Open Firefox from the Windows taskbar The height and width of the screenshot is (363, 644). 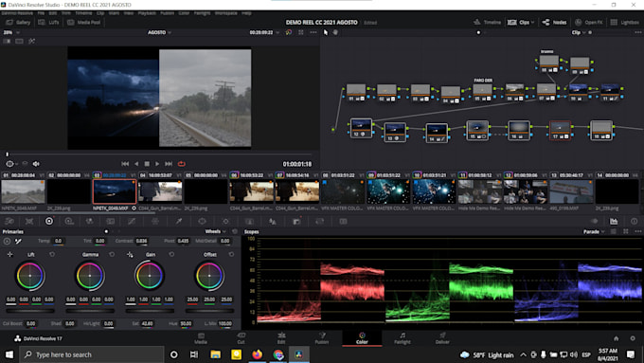coord(257,354)
